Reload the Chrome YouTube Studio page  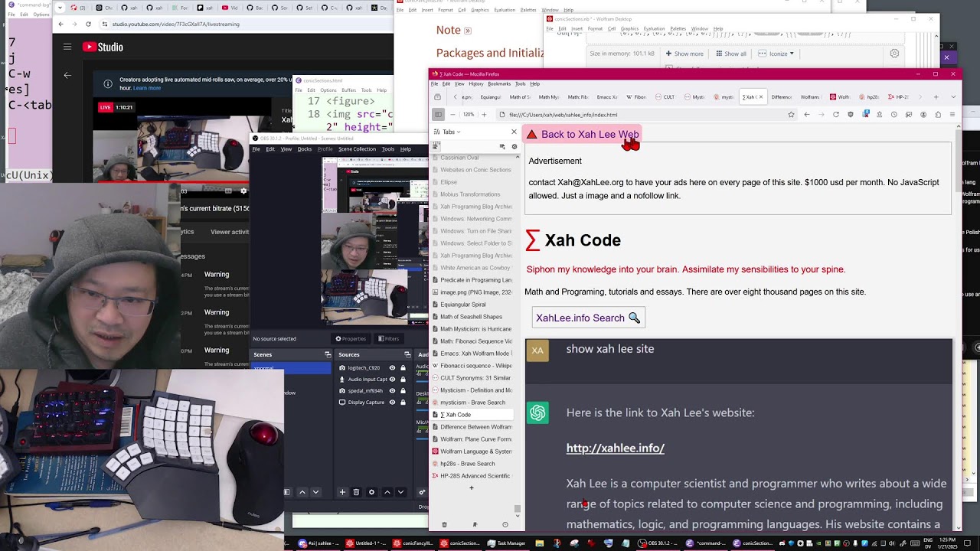point(88,24)
